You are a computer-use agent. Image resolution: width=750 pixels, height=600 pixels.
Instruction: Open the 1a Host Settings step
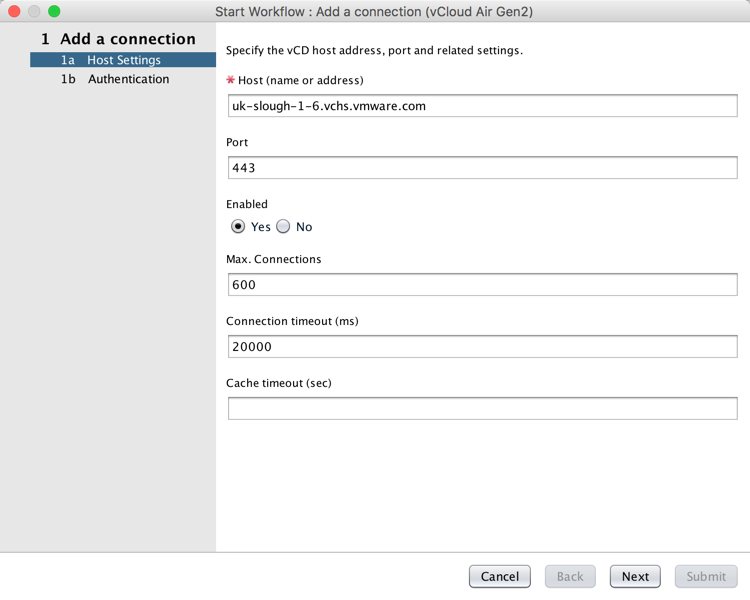[123, 60]
